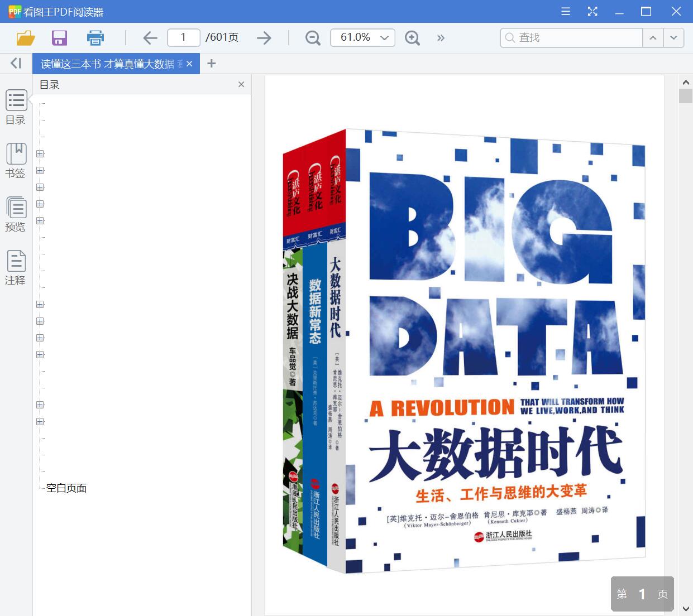Zoom in with the plus magnifier
693x616 pixels.
point(412,38)
